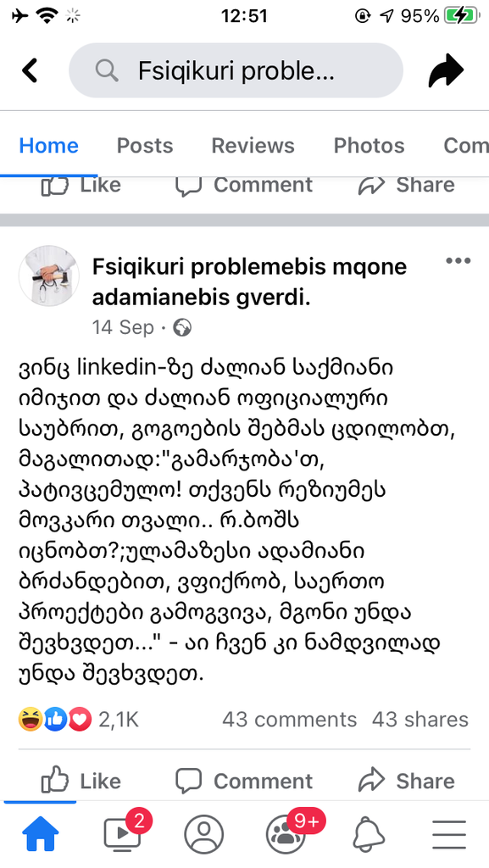Tap the laughing face reaction
This screenshot has height=868, width=489.
29,719
